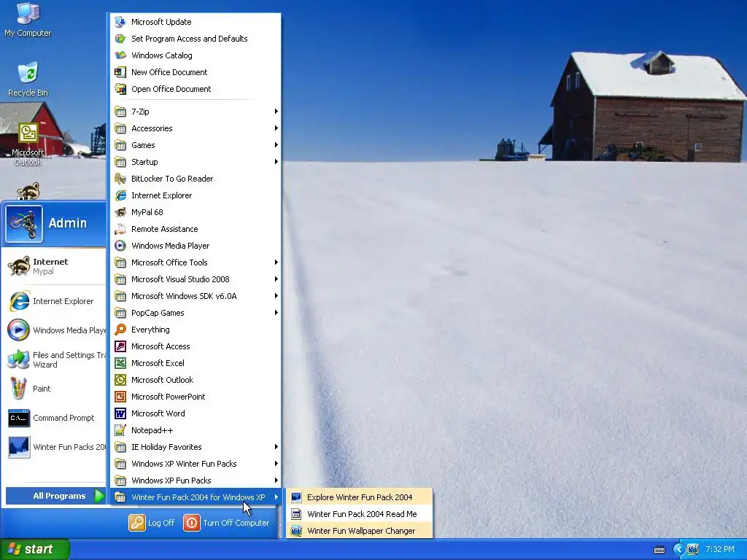This screenshot has height=560, width=747.
Task: Expand the Startup folder
Action: tap(196, 162)
